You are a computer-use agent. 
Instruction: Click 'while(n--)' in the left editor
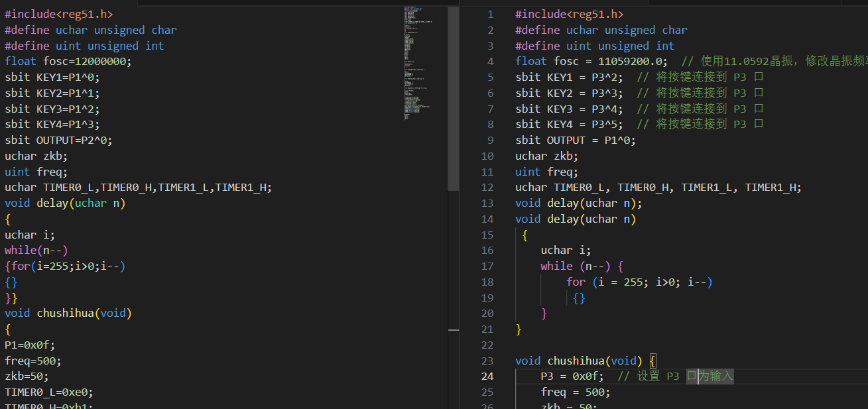coord(36,251)
